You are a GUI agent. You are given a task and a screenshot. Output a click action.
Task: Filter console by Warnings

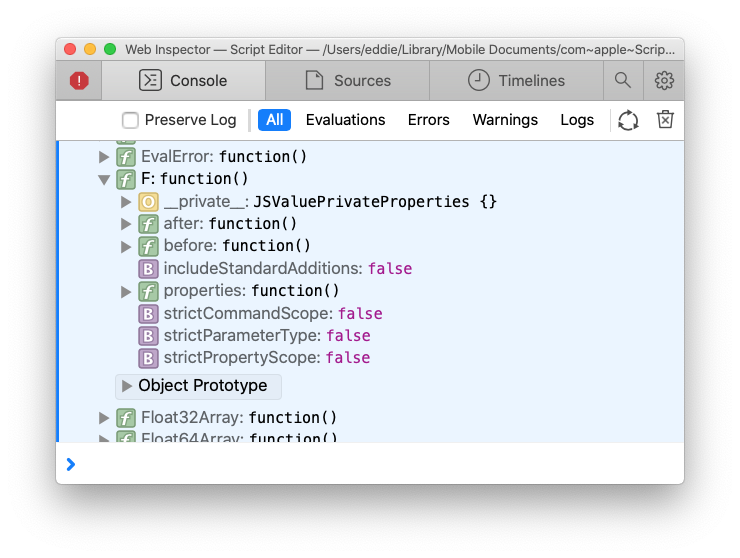505,120
